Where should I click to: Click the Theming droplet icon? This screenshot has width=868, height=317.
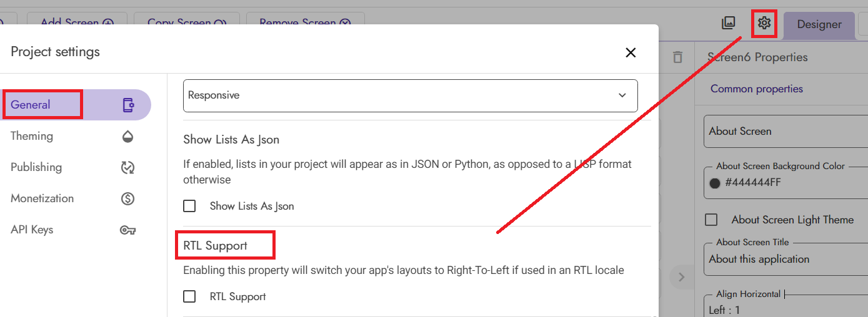pos(128,136)
